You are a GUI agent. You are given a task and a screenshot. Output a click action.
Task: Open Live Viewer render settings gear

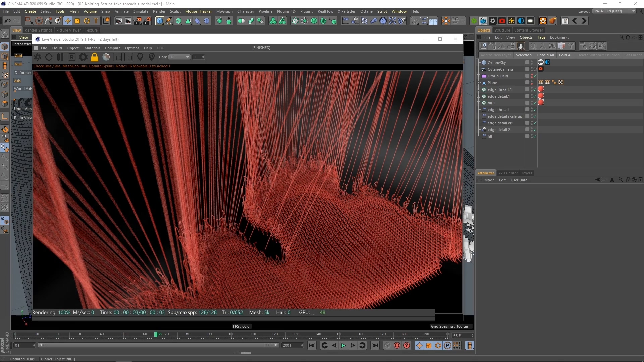83,57
